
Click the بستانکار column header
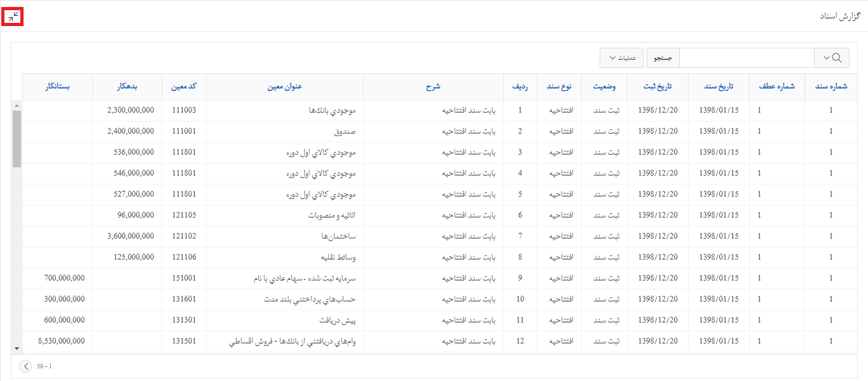pyautogui.click(x=57, y=87)
